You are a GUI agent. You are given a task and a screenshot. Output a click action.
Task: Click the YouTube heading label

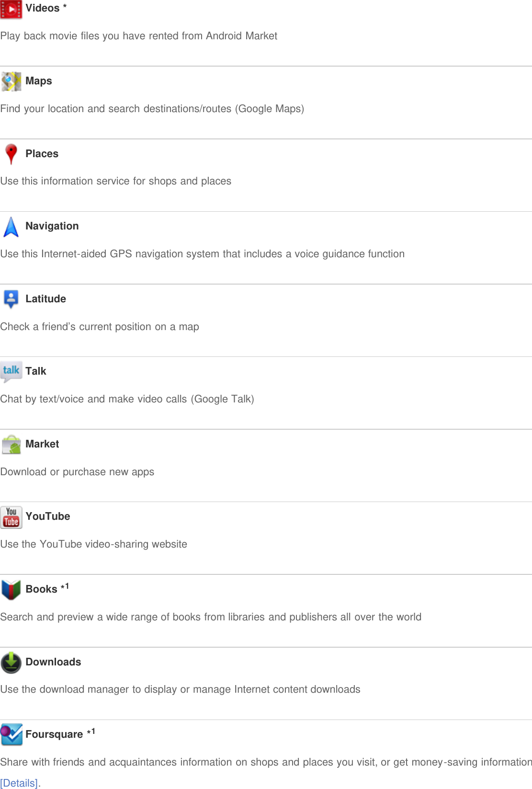[48, 516]
